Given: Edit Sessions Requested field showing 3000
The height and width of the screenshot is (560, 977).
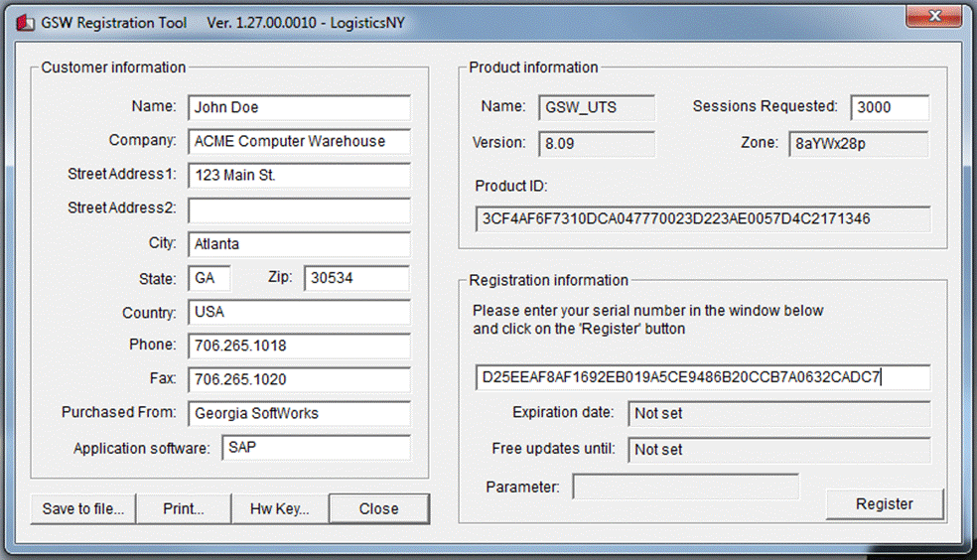Looking at the screenshot, I should [x=890, y=107].
